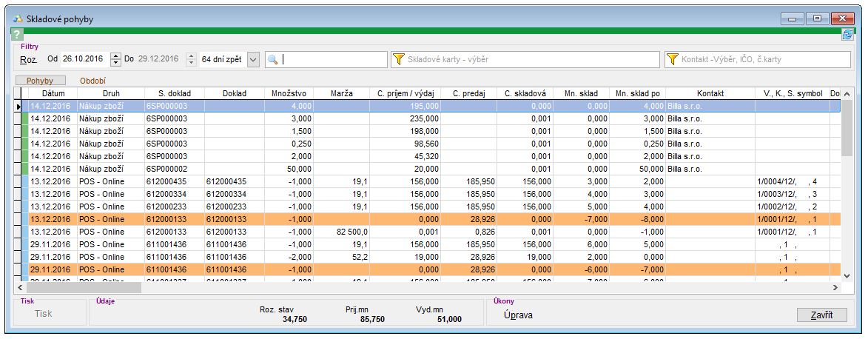Click the magnifier search icon
The height and width of the screenshot is (339, 868).
[x=272, y=59]
